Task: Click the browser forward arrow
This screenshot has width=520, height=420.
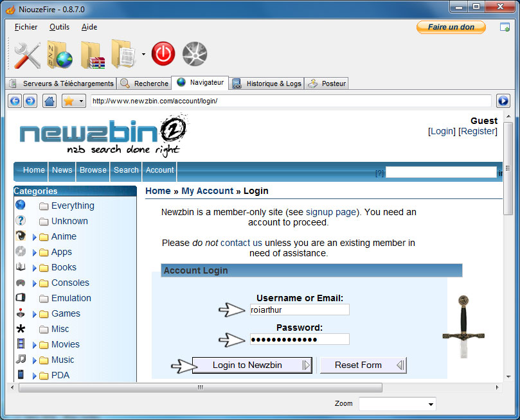Action: click(x=30, y=101)
